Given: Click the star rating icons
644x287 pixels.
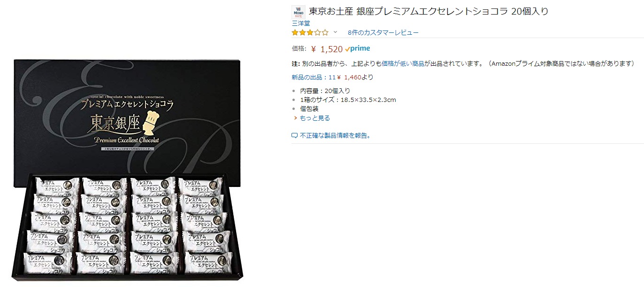Looking at the screenshot, I should [310, 32].
